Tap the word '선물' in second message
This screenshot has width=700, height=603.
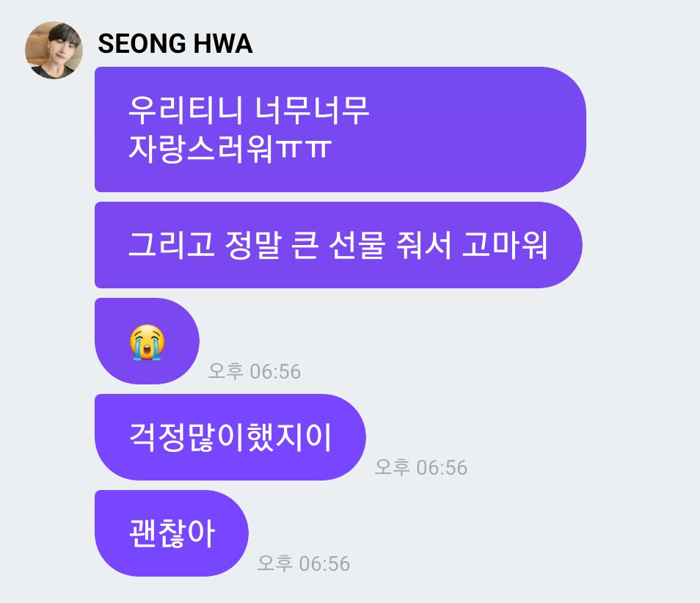point(357,244)
